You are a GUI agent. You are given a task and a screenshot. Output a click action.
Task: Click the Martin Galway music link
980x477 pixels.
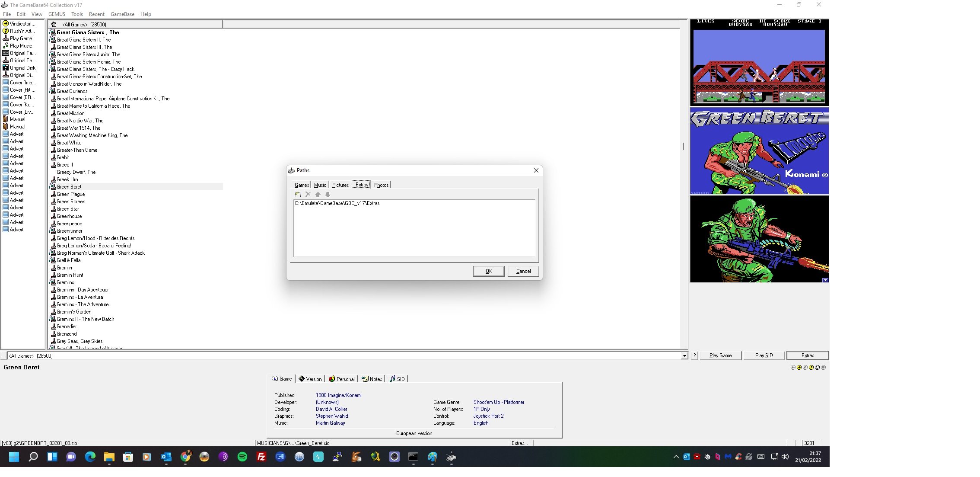330,423
